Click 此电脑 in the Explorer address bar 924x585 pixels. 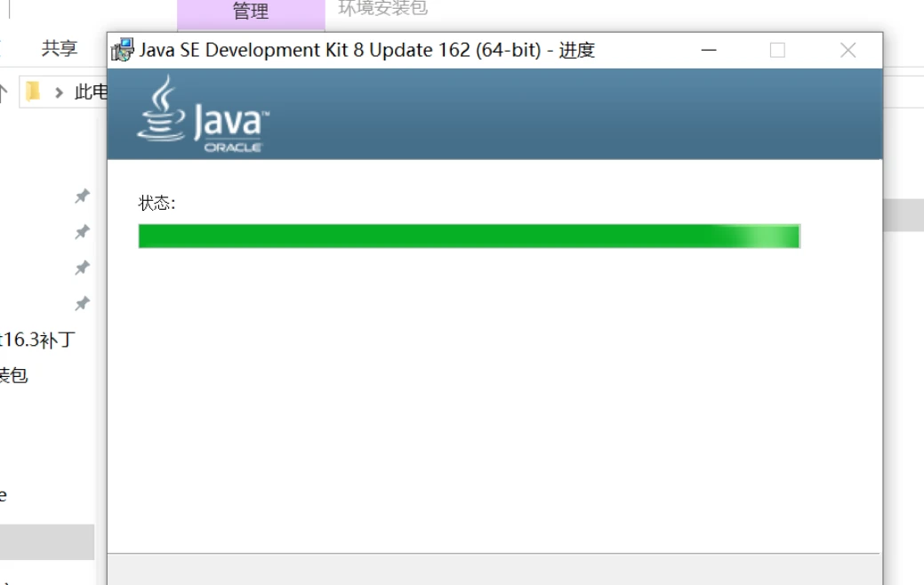point(91,92)
